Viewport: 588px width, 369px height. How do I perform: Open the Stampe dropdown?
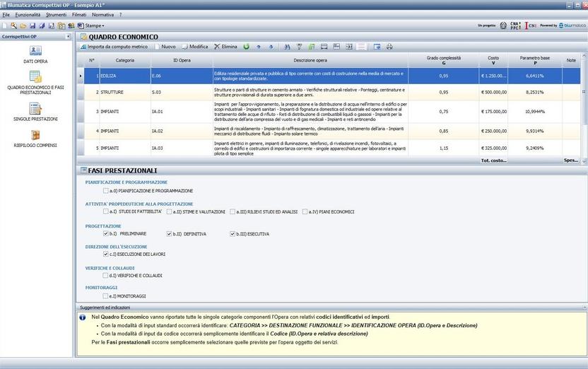pyautogui.click(x=93, y=25)
